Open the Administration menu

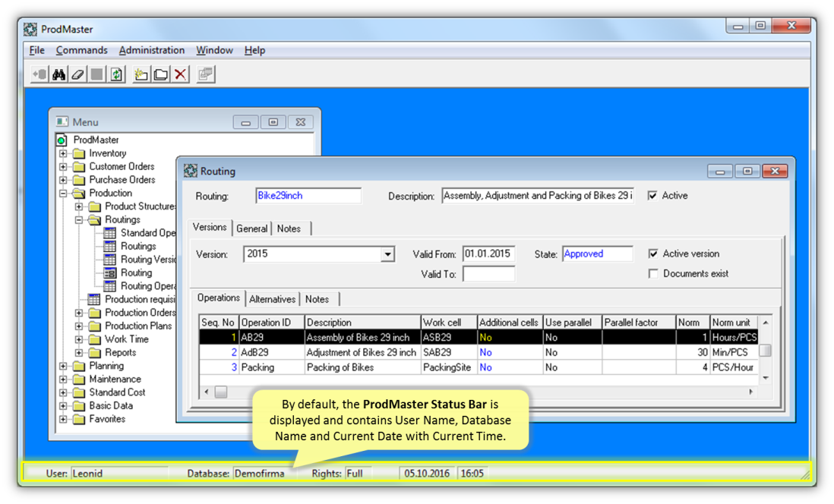[152, 50]
